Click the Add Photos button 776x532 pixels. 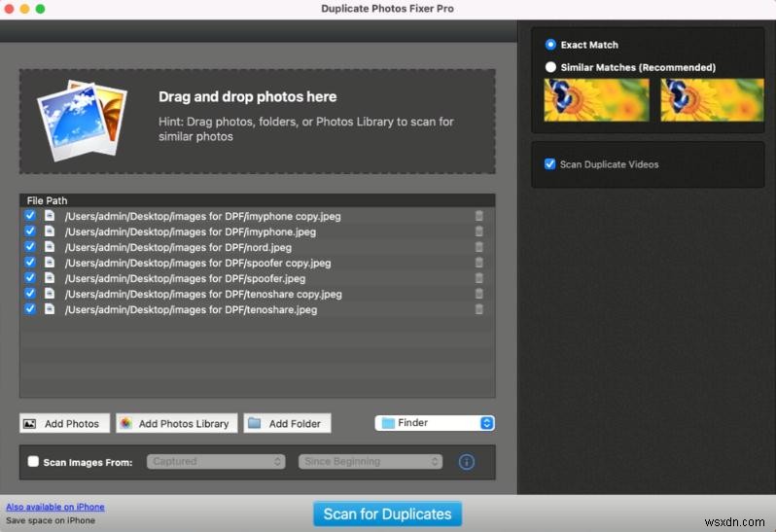click(64, 423)
